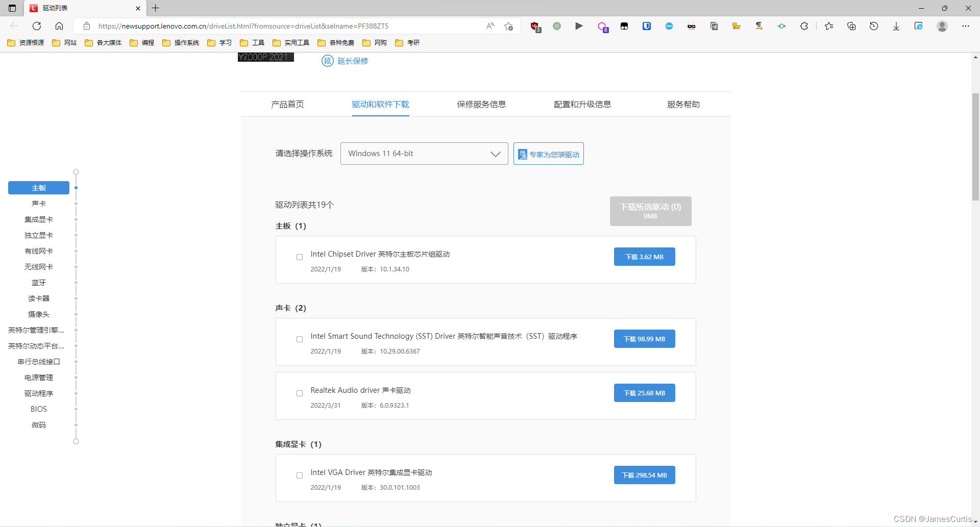Download the 25.68 MB Realtek driver
This screenshot has height=527, width=980.
(644, 393)
